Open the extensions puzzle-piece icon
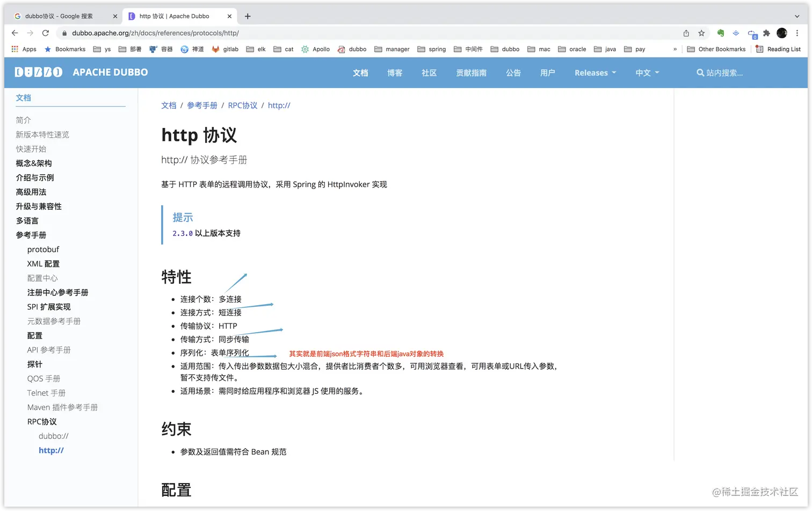Viewport: 812px width, 511px height. (x=766, y=33)
